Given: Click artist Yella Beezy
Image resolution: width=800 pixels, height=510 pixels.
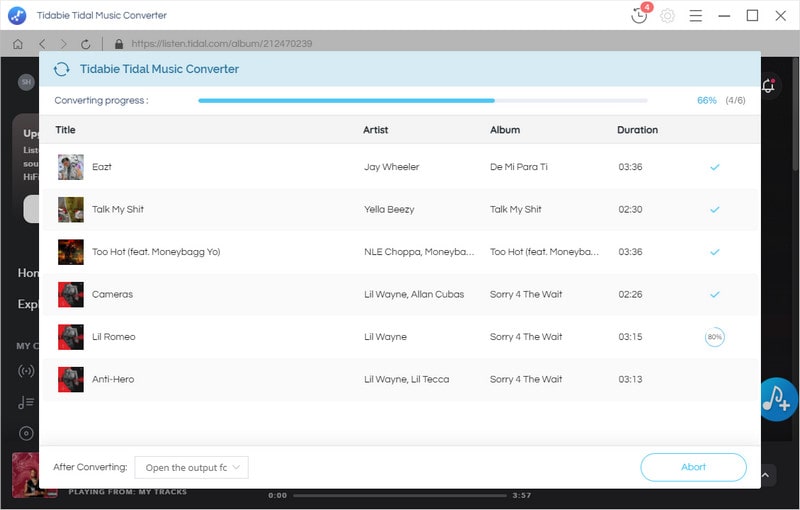Looking at the screenshot, I should point(389,209).
